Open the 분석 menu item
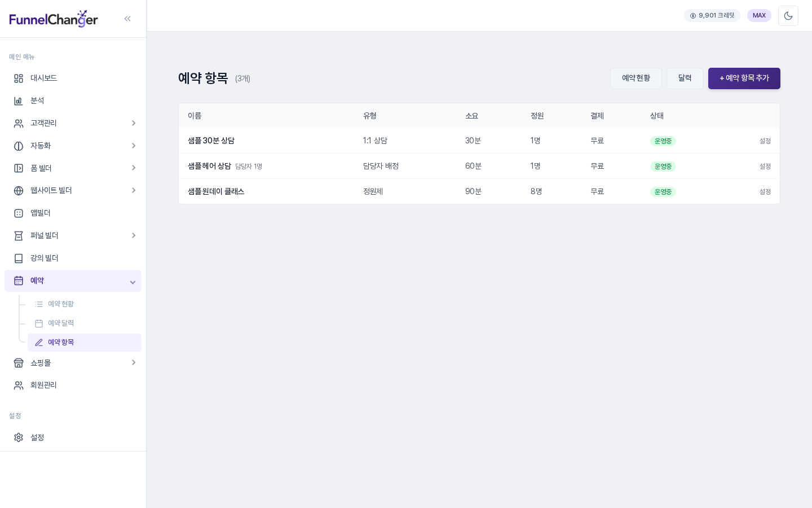 click(73, 101)
